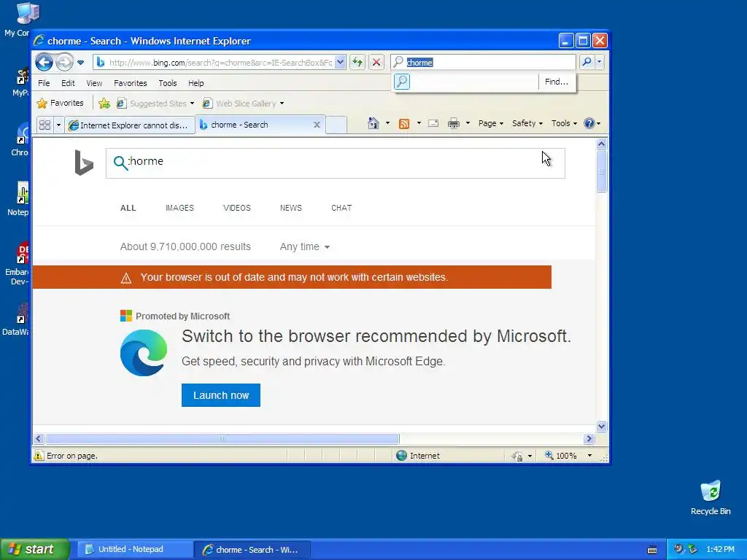Screen dimensions: 747x560
Task: Click the Help question mark icon
Action: point(589,123)
